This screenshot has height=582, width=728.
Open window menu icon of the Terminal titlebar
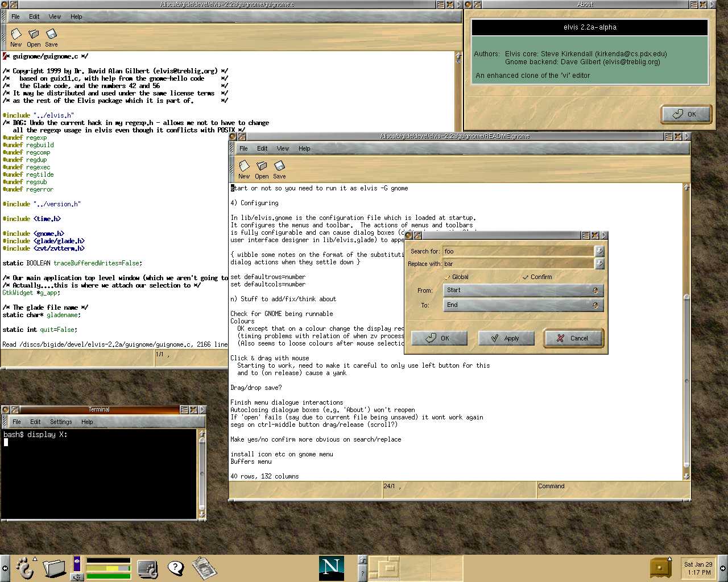click(x=6, y=409)
